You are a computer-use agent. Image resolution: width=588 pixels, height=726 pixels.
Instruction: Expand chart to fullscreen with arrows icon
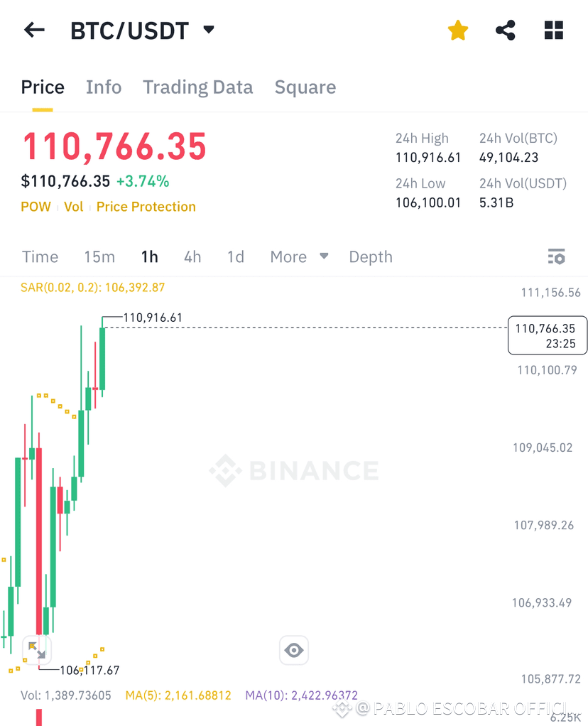(x=37, y=650)
